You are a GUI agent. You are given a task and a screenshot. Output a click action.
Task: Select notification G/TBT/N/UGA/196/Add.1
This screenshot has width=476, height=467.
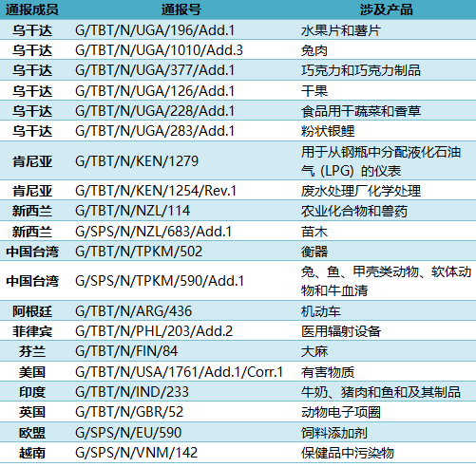point(155,30)
